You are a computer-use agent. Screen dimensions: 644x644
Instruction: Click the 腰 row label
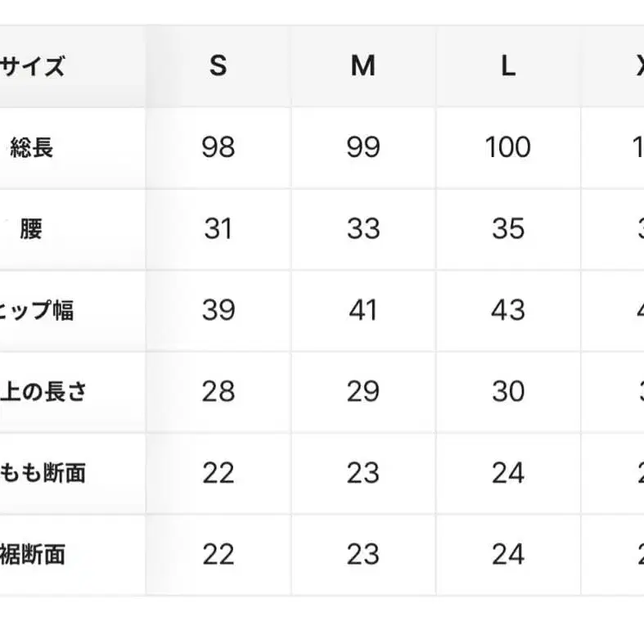(x=31, y=229)
